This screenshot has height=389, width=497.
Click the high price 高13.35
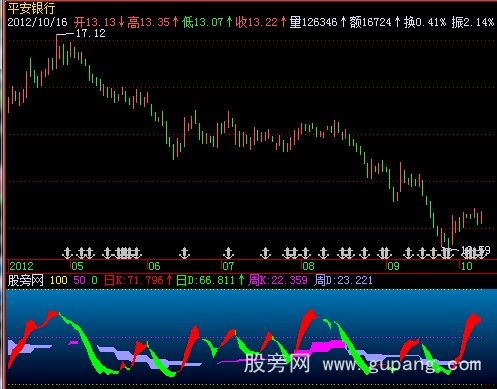click(x=149, y=22)
